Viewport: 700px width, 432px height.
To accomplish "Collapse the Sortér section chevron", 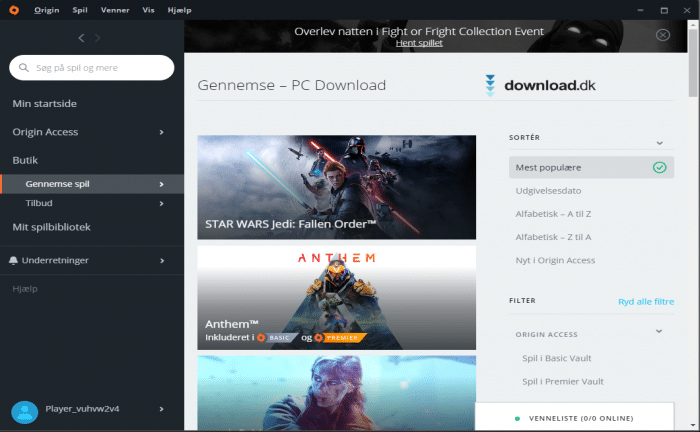I will 659,143.
